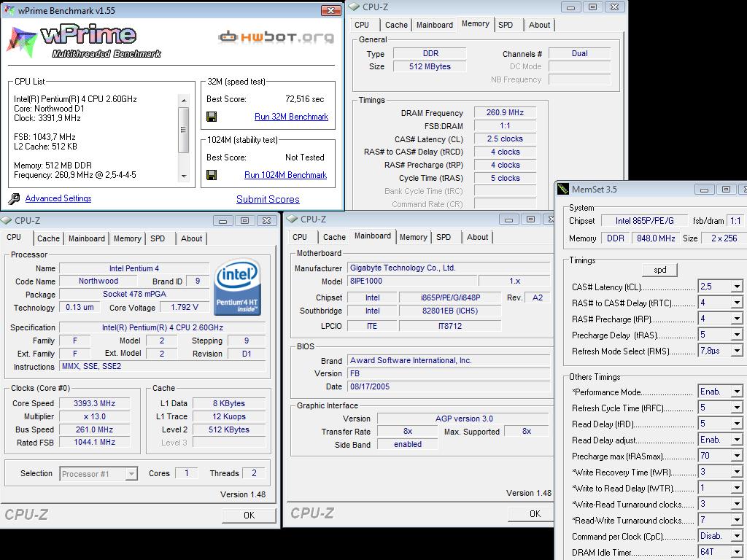Open SPD tab in CPU-Z memory window
This screenshot has width=747, height=560.
506,25
